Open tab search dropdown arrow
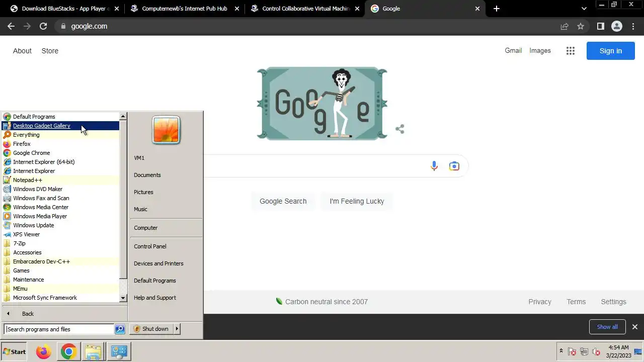 tap(584, 9)
